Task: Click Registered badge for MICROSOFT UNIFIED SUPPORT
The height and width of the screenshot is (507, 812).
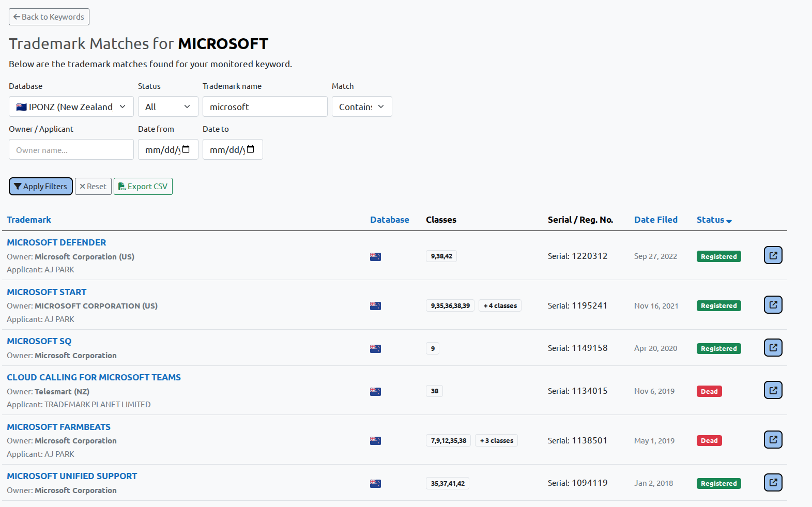Action: point(719,483)
